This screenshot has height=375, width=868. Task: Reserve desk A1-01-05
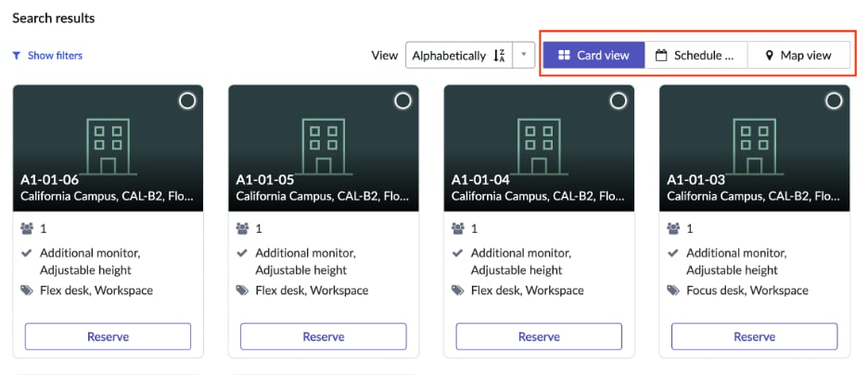(324, 337)
